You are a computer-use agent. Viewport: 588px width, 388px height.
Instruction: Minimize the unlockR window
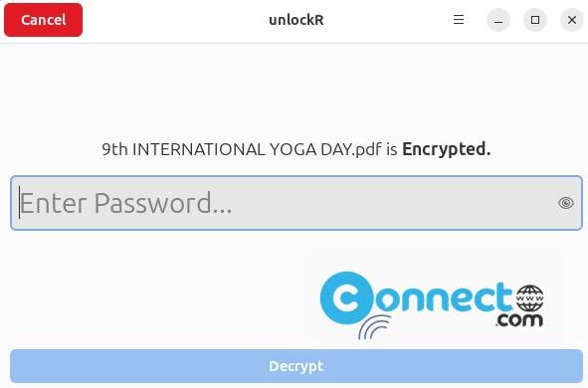498,20
